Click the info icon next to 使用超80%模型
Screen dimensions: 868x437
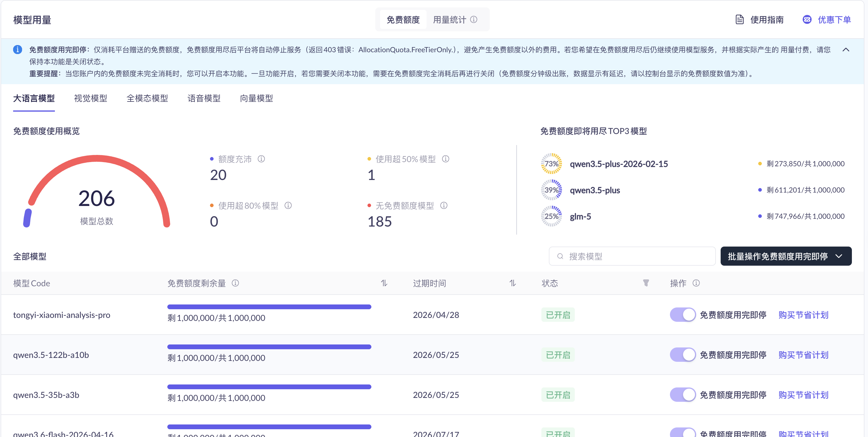pos(288,205)
